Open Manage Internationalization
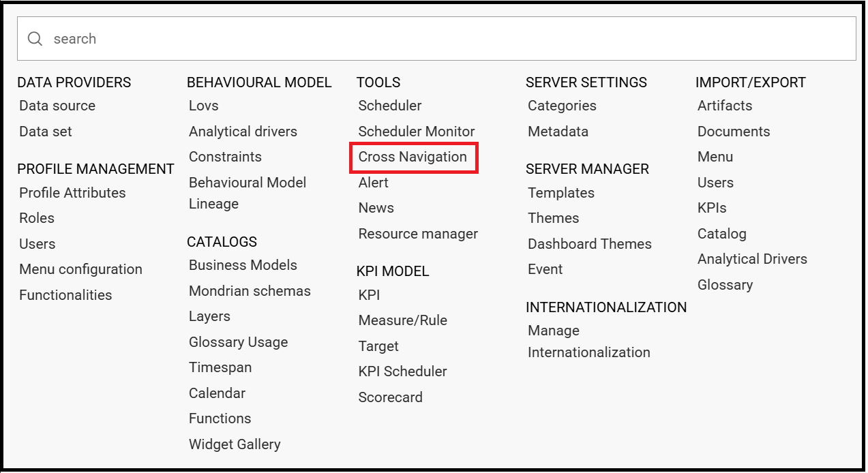 click(x=589, y=341)
